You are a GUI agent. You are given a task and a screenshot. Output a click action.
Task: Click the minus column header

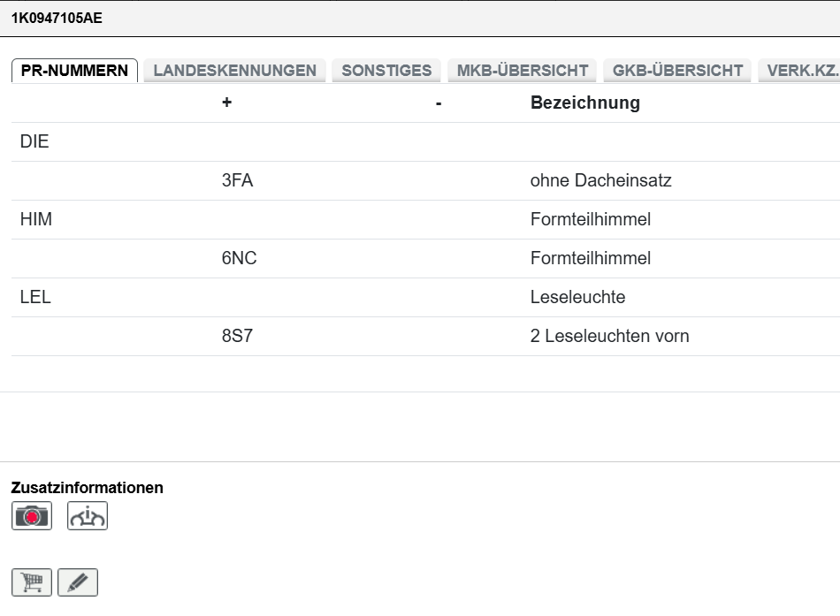[439, 103]
